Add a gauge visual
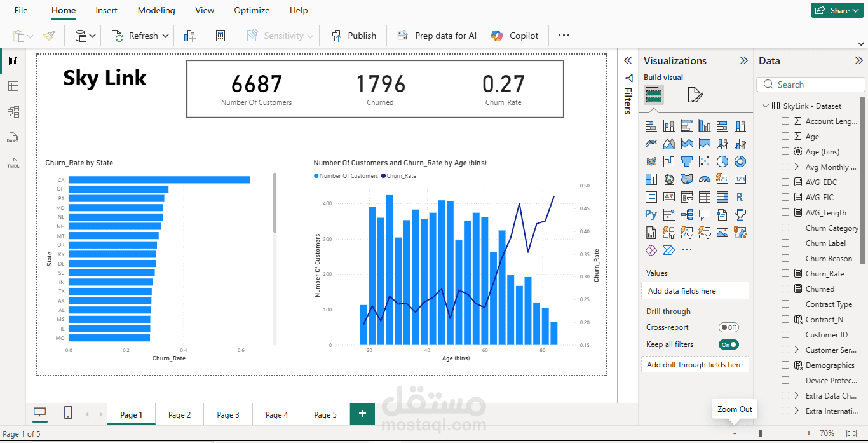Screen dimensions: 868x443 point(705,179)
